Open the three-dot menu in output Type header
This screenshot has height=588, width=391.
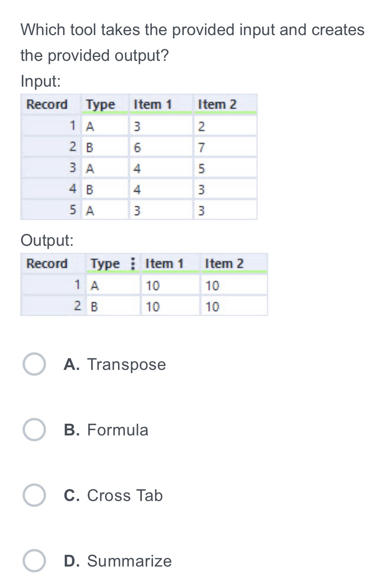point(133,263)
